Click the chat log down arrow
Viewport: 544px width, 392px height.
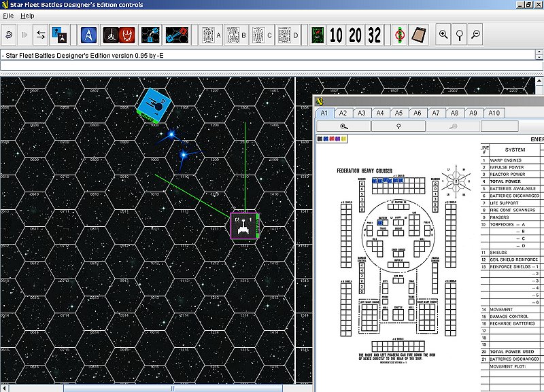point(539,57)
